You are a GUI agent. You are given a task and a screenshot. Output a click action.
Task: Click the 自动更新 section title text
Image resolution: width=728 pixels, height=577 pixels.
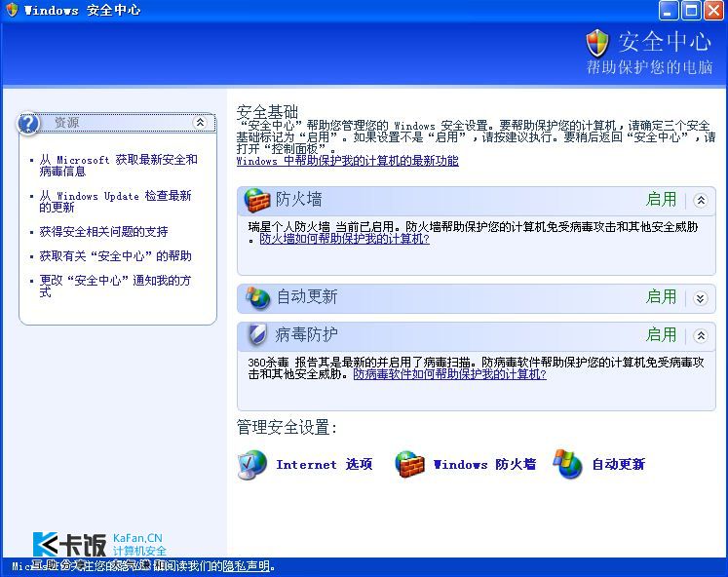[307, 297]
